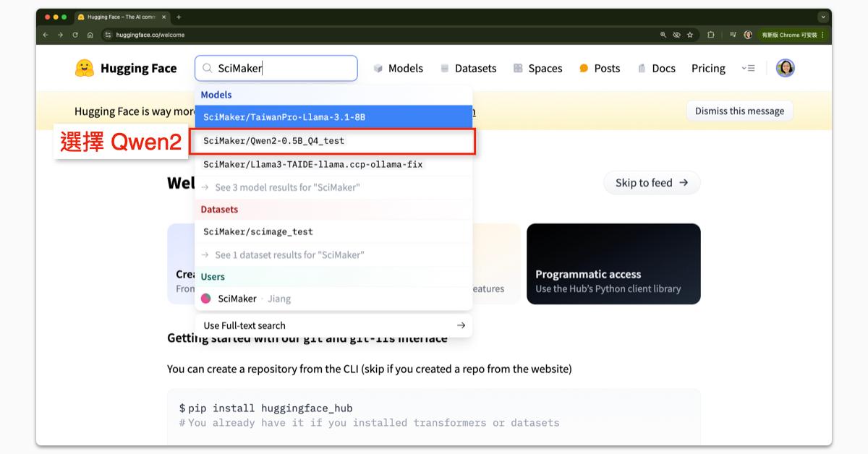Image resolution: width=868 pixels, height=454 pixels.
Task: Click the browser back arrow
Action: pos(46,35)
